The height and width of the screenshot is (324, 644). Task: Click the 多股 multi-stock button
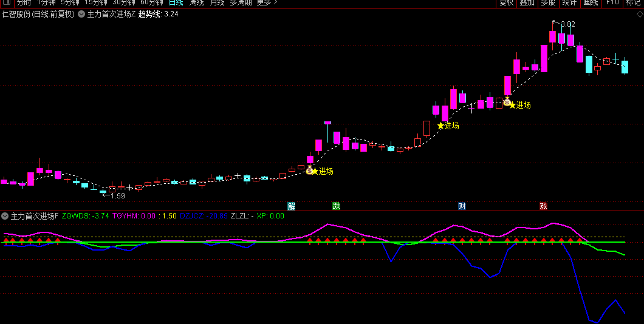tap(548, 2)
